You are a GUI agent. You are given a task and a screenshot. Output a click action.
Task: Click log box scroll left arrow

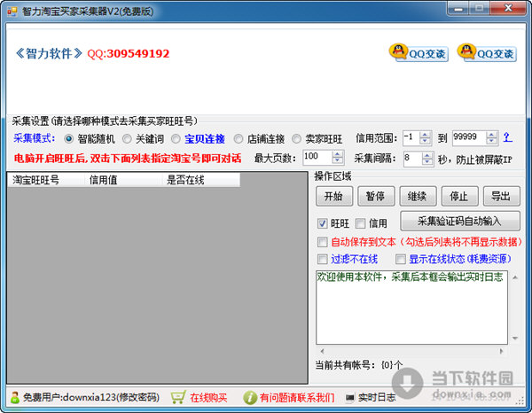(322, 351)
